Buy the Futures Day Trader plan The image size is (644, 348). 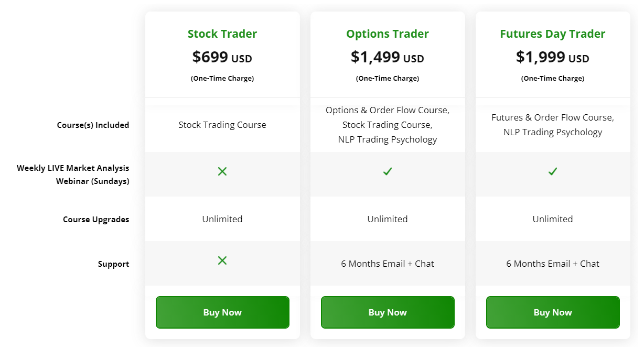553,312
